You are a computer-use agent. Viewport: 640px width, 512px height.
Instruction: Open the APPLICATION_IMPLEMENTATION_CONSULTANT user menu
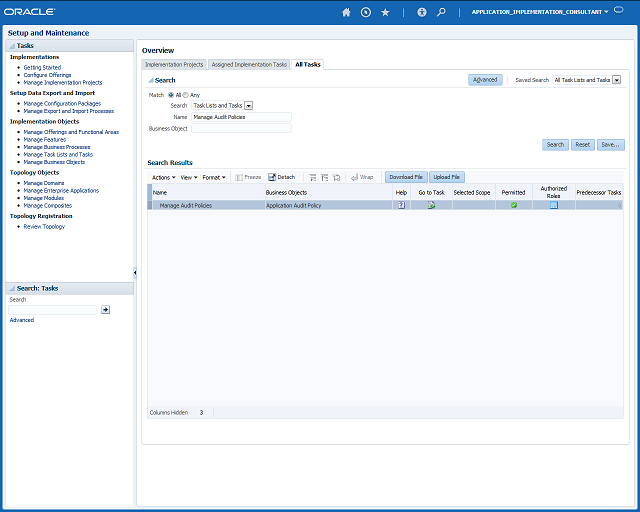[x=540, y=12]
